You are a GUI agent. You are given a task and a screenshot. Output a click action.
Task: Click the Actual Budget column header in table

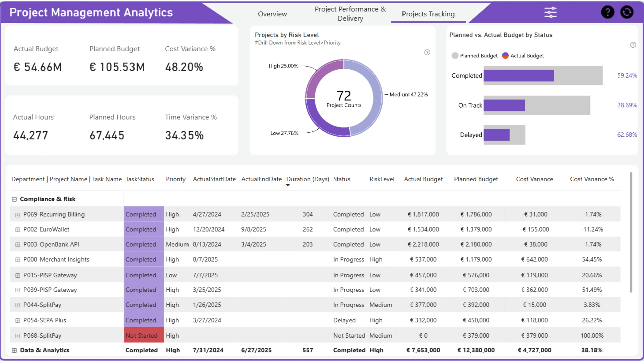point(423,179)
